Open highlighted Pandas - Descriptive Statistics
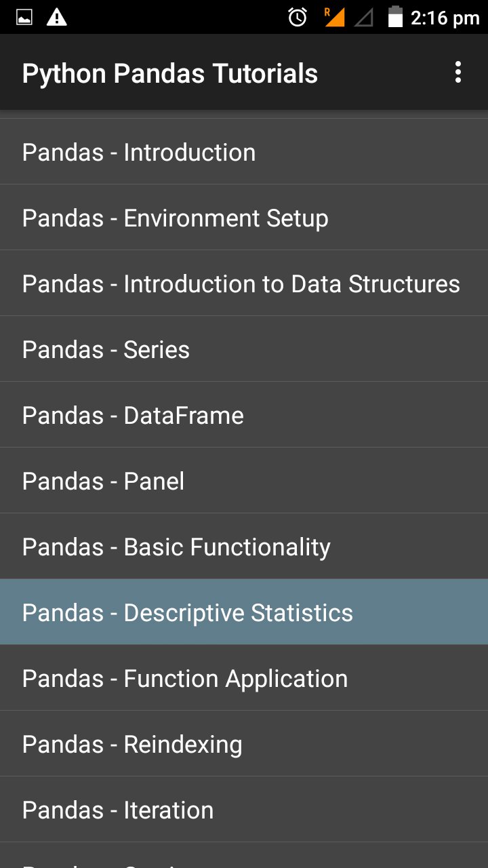Image resolution: width=488 pixels, height=868 pixels. (244, 612)
